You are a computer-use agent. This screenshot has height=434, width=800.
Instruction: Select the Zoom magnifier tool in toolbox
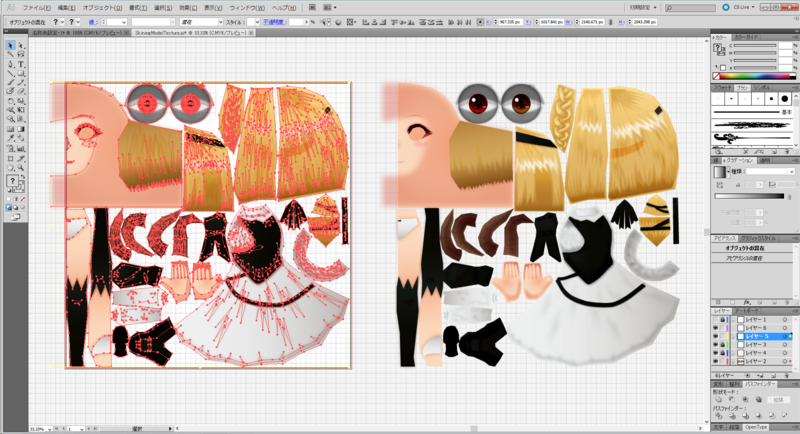point(21,168)
